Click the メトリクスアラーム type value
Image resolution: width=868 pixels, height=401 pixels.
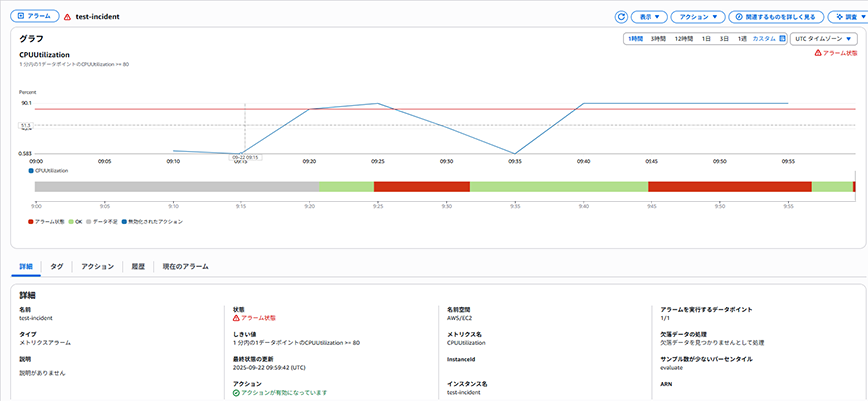click(45, 343)
